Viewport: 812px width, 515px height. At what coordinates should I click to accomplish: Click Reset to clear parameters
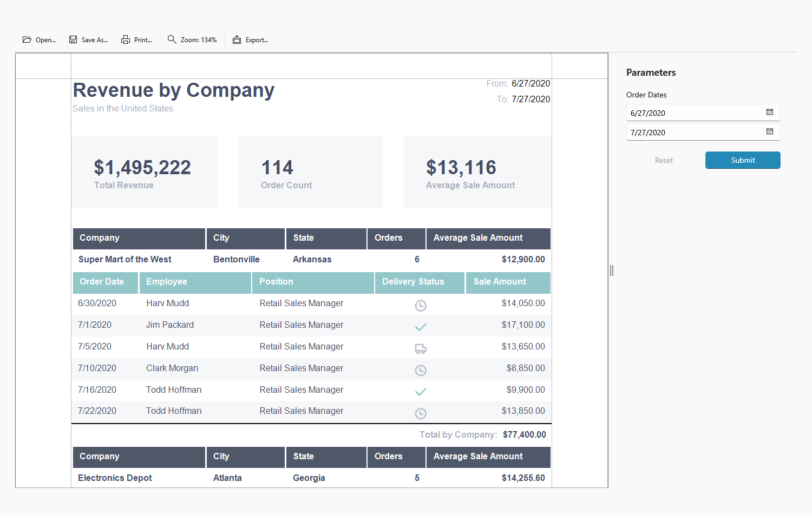(664, 160)
